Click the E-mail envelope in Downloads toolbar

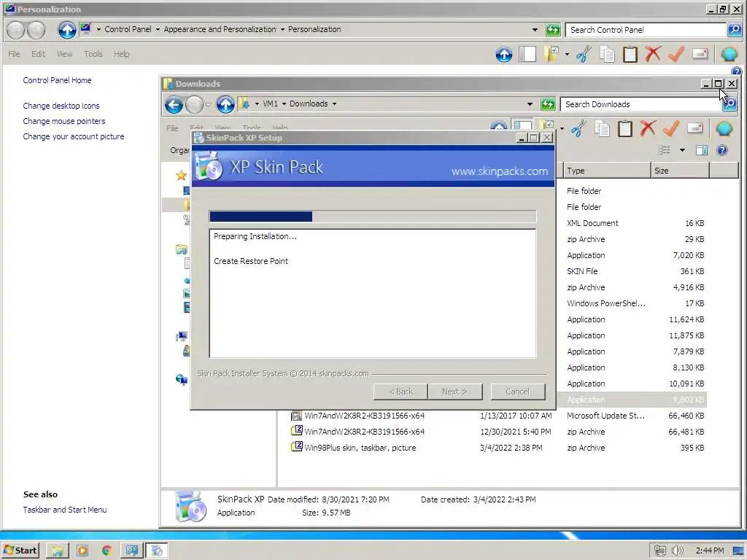694,128
